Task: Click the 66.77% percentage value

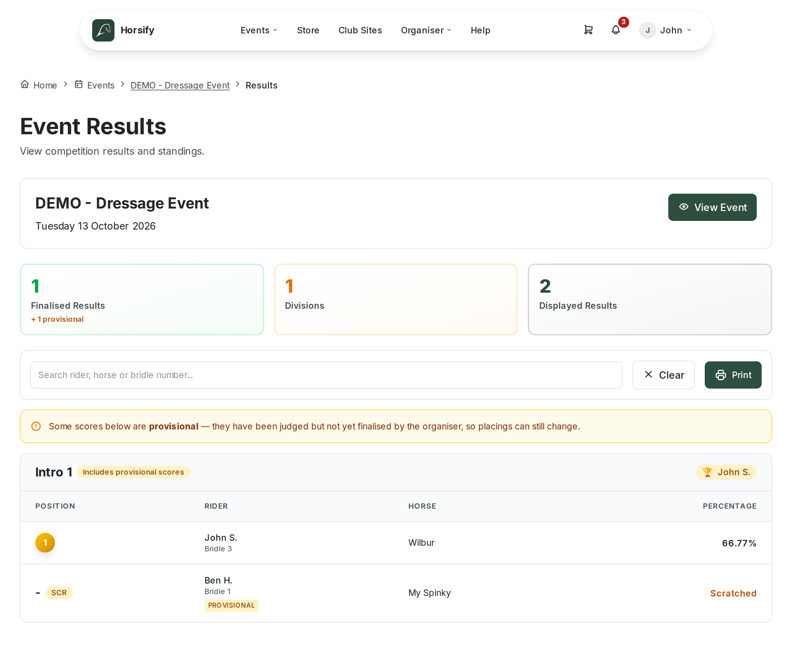Action: click(x=739, y=543)
